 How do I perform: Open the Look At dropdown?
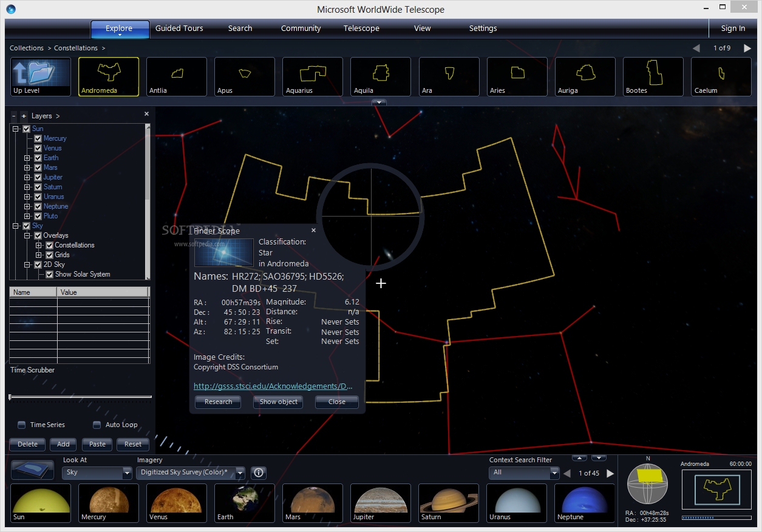click(127, 473)
